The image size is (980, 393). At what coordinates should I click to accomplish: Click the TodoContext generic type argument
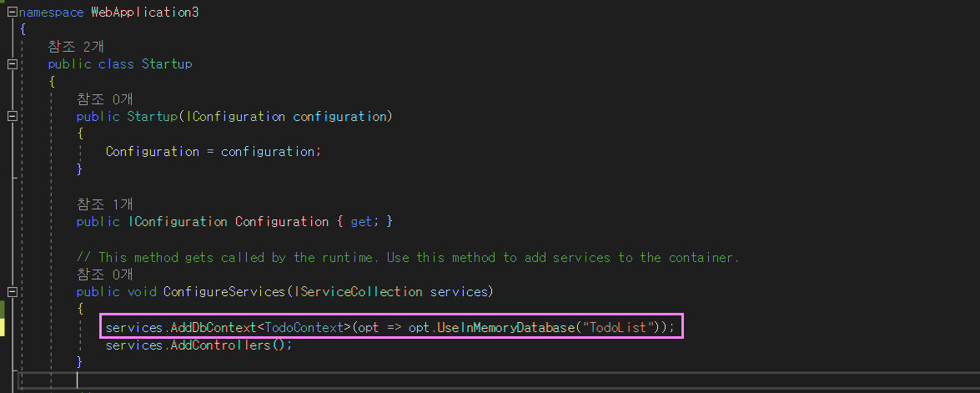point(304,327)
